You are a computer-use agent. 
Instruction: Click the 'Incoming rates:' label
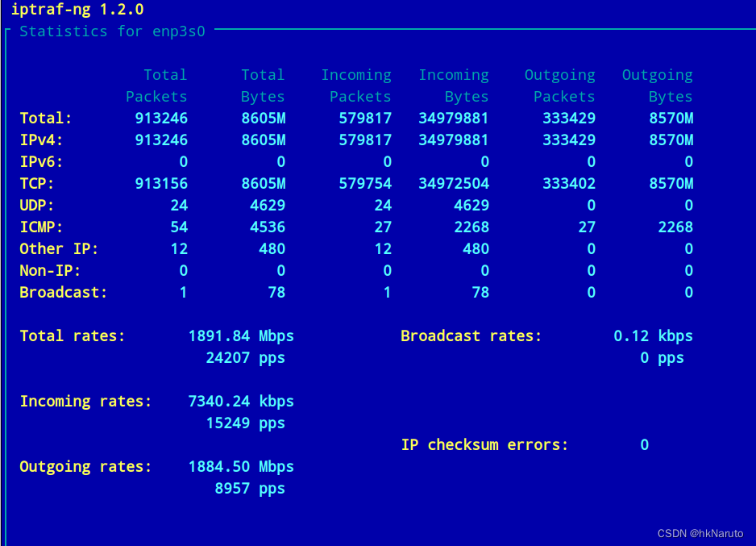(x=85, y=401)
